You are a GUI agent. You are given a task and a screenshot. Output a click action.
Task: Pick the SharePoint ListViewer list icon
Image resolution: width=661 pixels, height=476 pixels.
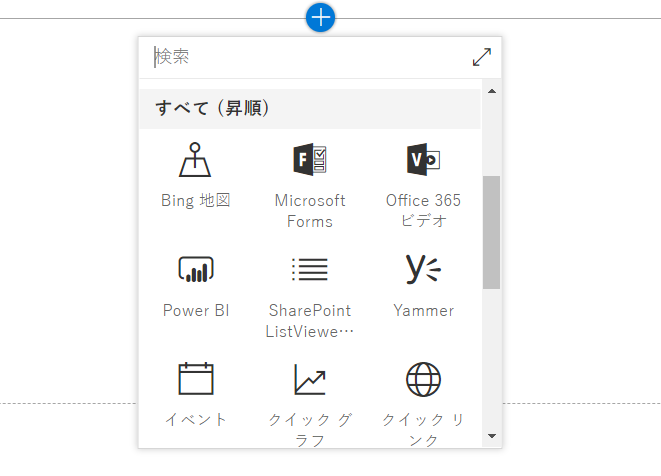[310, 270]
